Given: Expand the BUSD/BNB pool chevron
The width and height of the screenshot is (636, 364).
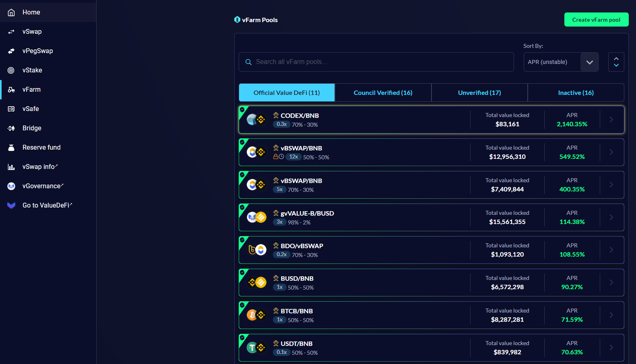Looking at the screenshot, I should [x=611, y=282].
